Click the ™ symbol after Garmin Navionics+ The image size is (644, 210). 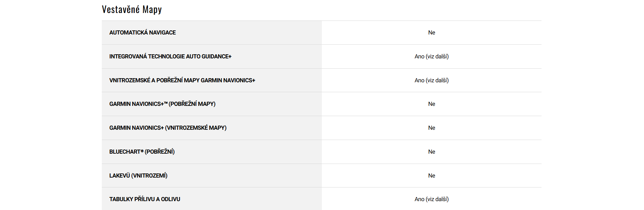coord(166,103)
